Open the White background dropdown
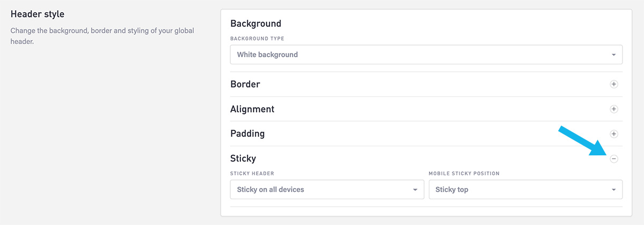The height and width of the screenshot is (225, 644). (x=426, y=55)
